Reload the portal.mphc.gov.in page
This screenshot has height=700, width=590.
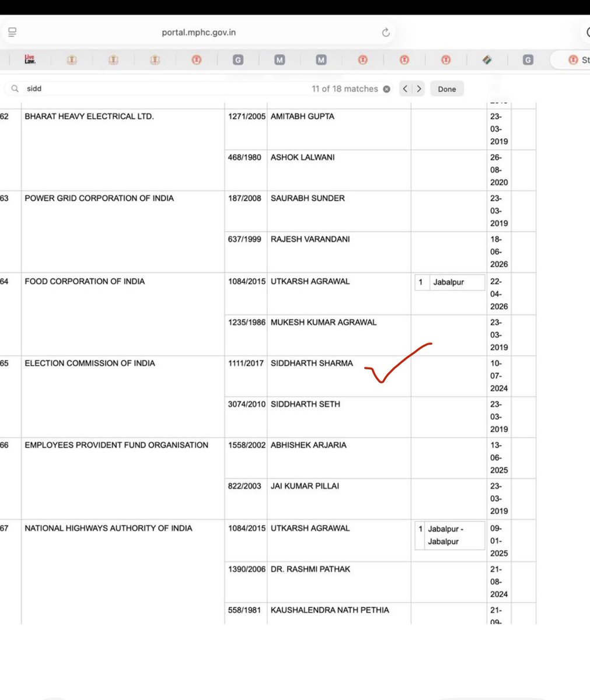click(x=386, y=33)
